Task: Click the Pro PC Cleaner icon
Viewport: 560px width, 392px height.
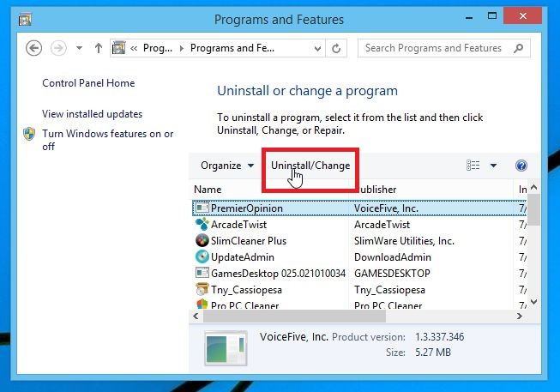Action: [x=202, y=305]
